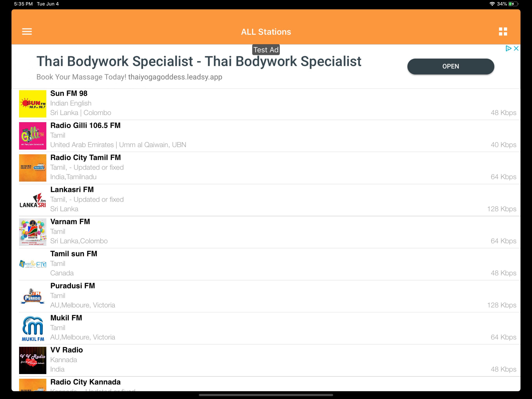Select the Lankasri FM logo
The height and width of the screenshot is (399, 532).
pyautogui.click(x=33, y=200)
